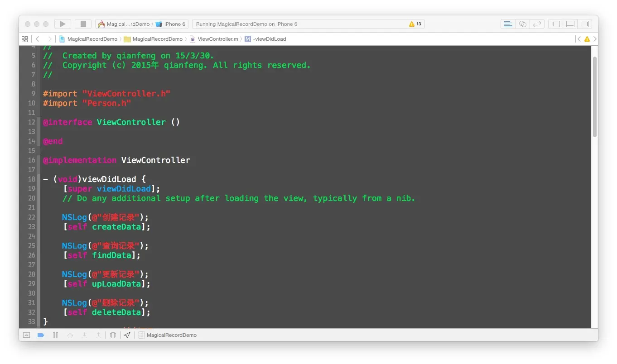Toggle the Utilities pane visibility
Screen dimensions: 617x364
point(585,24)
